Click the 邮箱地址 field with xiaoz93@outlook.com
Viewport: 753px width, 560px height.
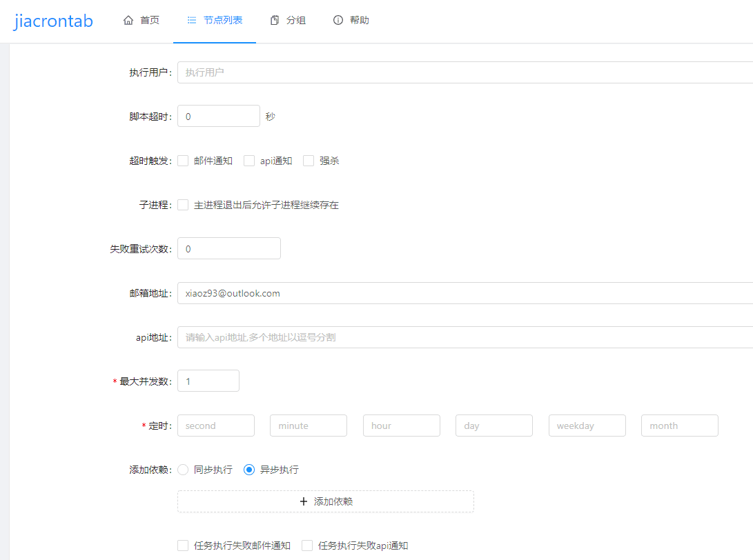345,293
